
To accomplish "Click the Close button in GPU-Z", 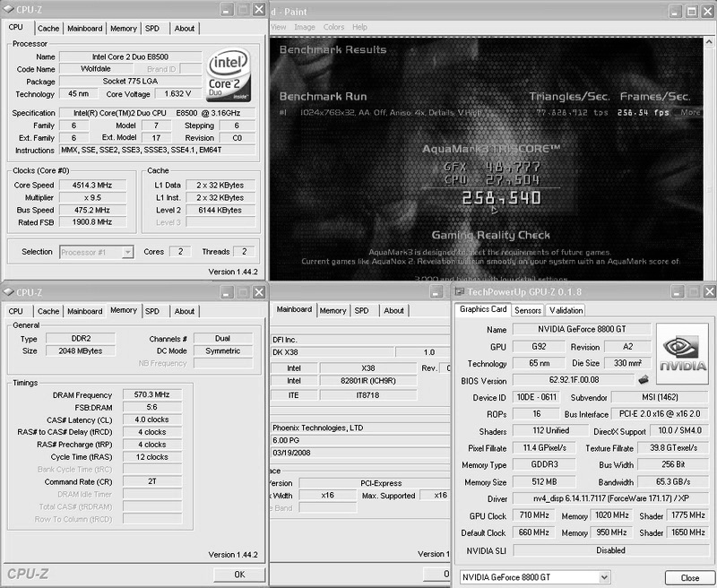I will click(x=689, y=577).
